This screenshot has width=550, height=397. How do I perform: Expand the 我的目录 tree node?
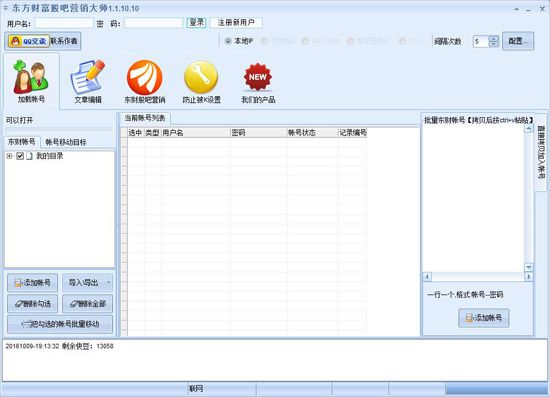pyautogui.click(x=9, y=156)
